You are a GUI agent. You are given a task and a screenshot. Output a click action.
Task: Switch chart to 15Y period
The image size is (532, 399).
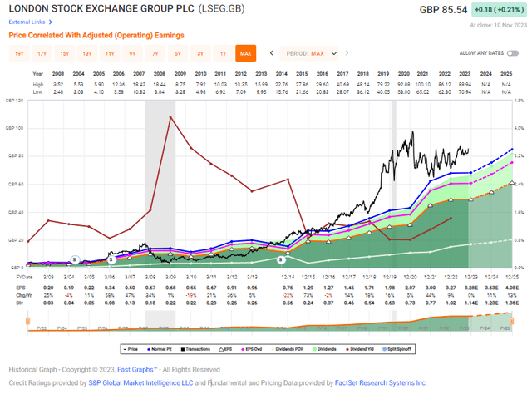pyautogui.click(x=65, y=53)
